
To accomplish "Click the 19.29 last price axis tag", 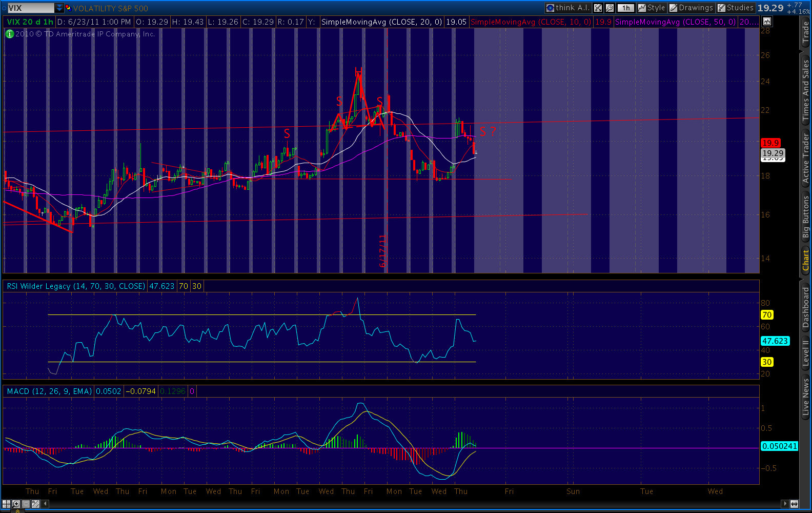I will 773,153.
